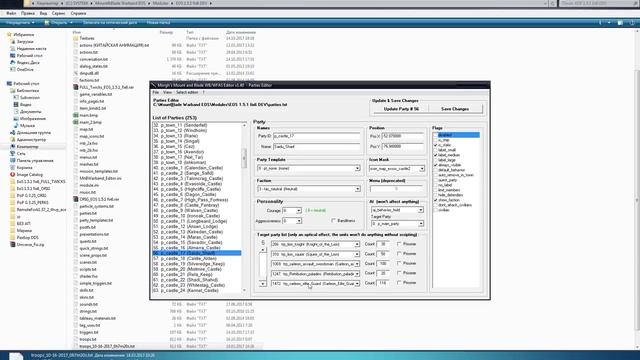Select FULL_Tweaks archive file icon in Explorer
This screenshot has height=360, width=640.
pyautogui.click(x=76, y=87)
